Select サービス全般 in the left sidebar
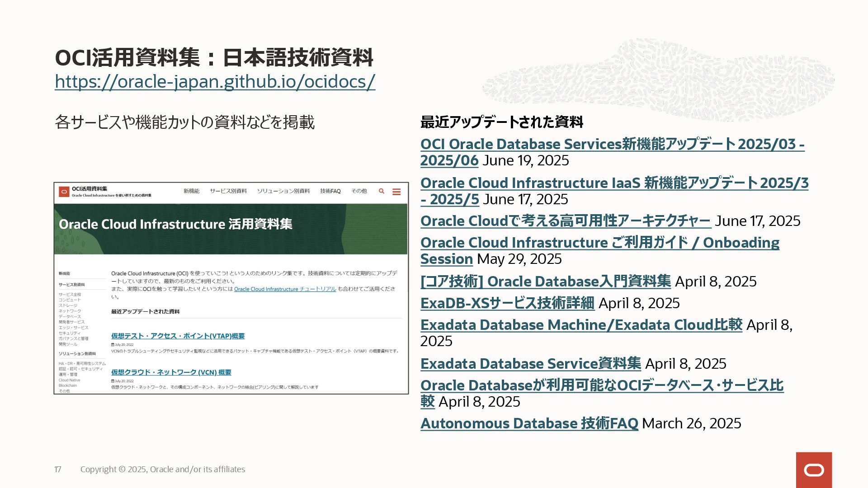 tap(70, 295)
